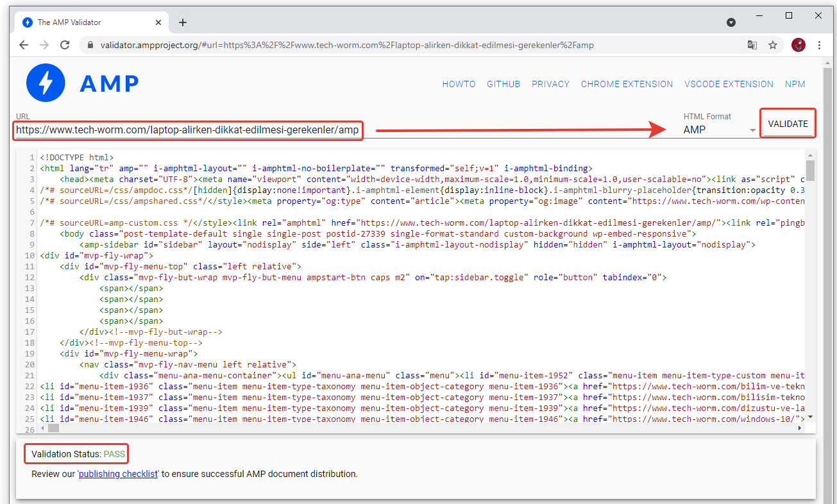Open new tab with plus icon

(x=183, y=22)
